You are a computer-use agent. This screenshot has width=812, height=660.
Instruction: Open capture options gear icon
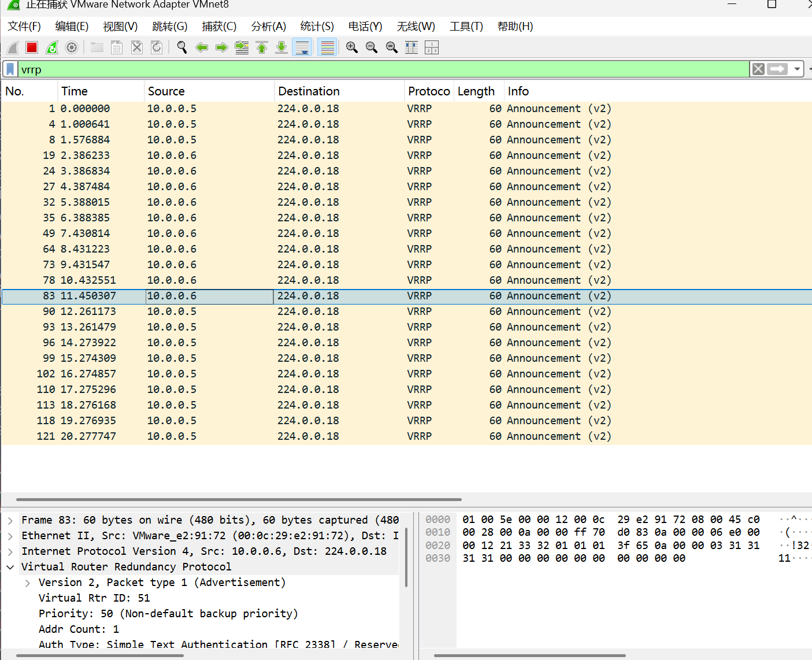point(72,47)
